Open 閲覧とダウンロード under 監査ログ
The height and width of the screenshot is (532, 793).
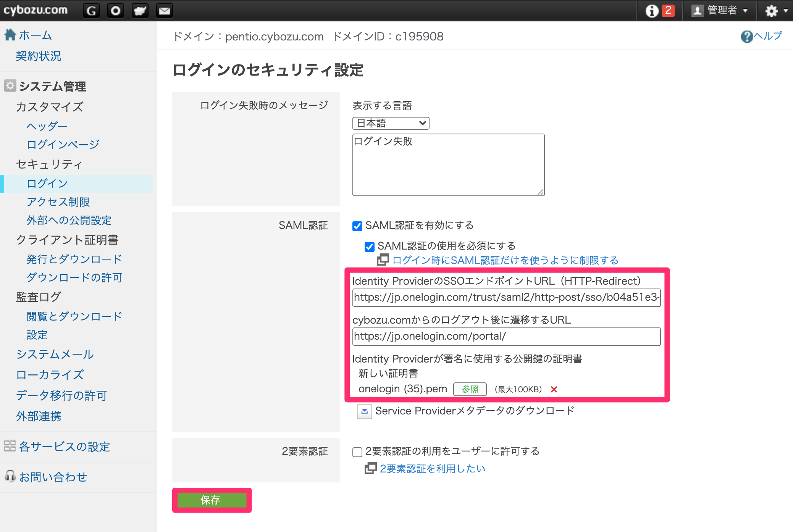click(x=74, y=316)
